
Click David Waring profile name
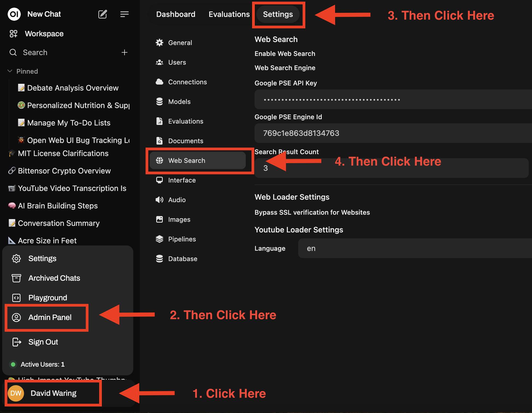pyautogui.click(x=54, y=393)
